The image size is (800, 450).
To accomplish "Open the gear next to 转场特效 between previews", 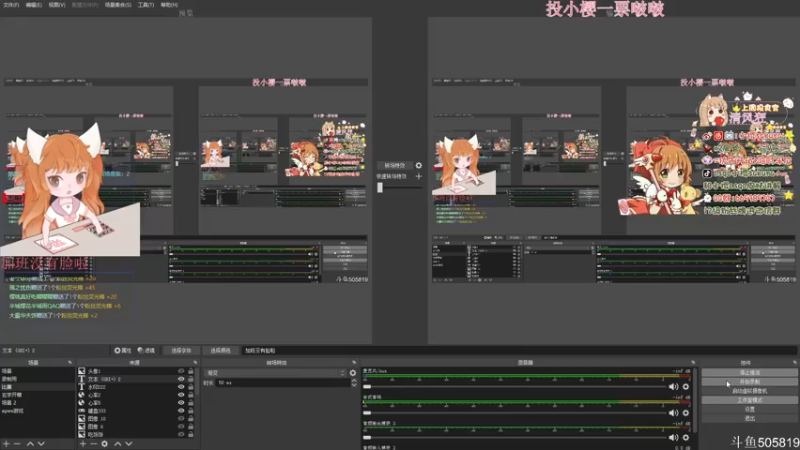I will pyautogui.click(x=419, y=165).
